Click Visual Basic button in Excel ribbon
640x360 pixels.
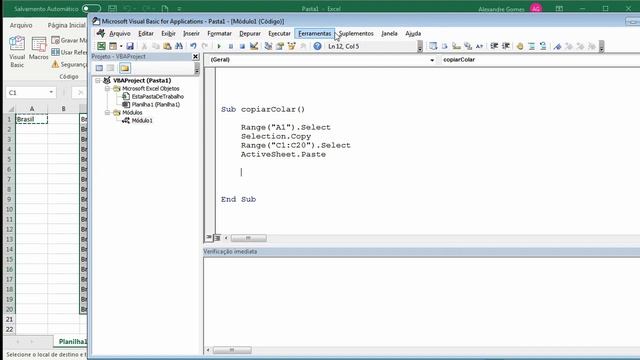click(x=17, y=52)
